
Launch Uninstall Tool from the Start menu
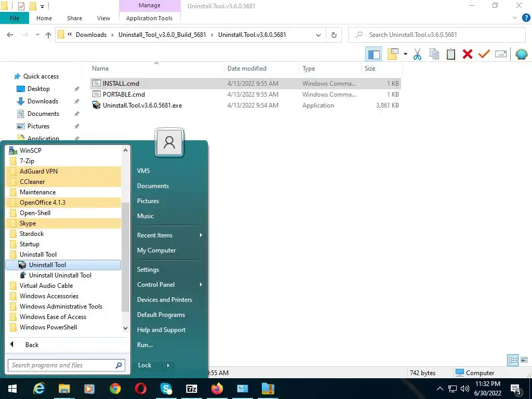tap(63, 265)
